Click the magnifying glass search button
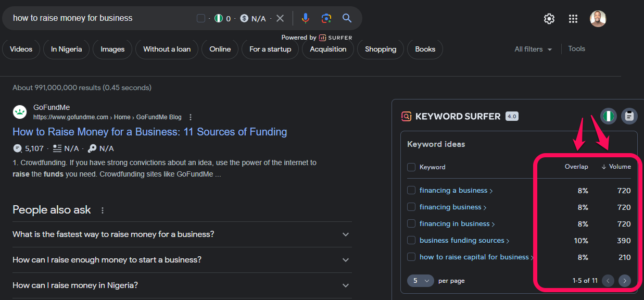Viewport: 644px width, 300px height. 347,18
